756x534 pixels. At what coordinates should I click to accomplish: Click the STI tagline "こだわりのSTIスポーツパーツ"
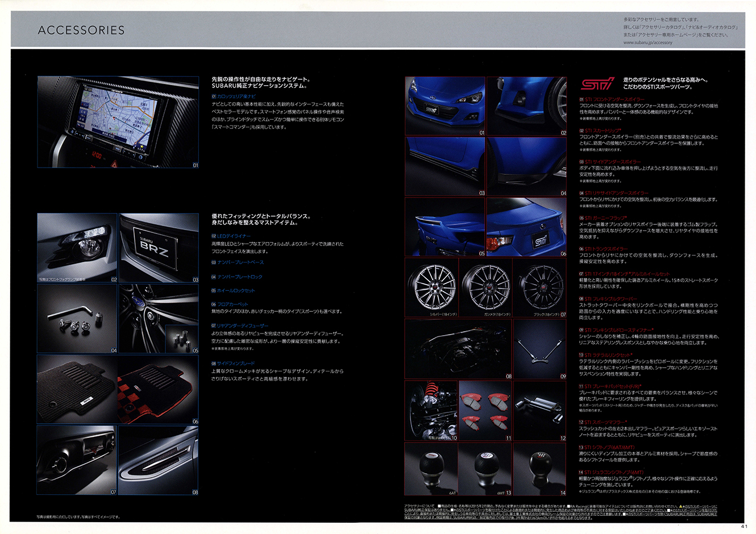(x=658, y=87)
